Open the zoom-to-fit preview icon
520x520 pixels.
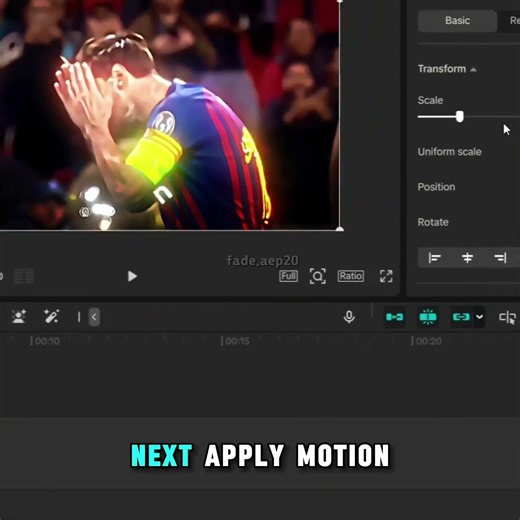click(x=317, y=276)
